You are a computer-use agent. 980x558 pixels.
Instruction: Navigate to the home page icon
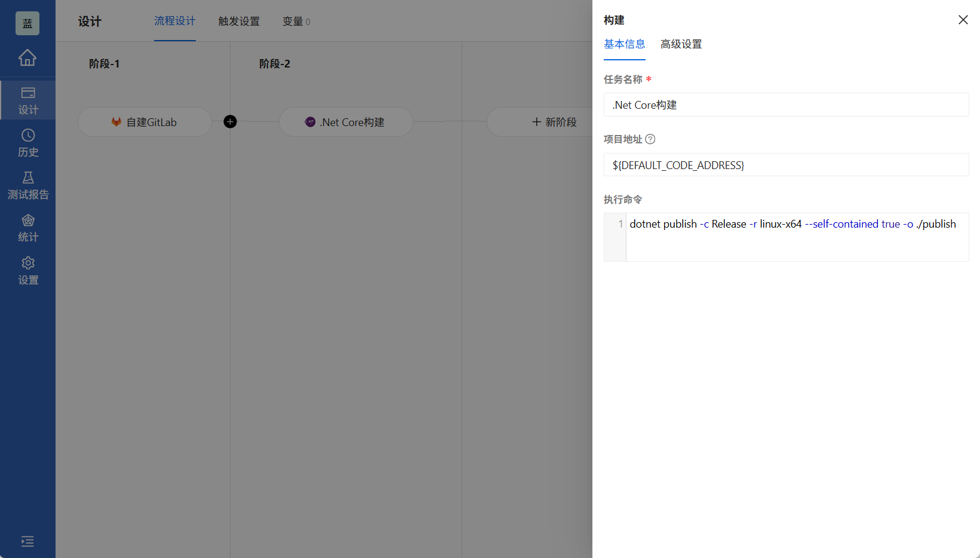click(x=27, y=58)
